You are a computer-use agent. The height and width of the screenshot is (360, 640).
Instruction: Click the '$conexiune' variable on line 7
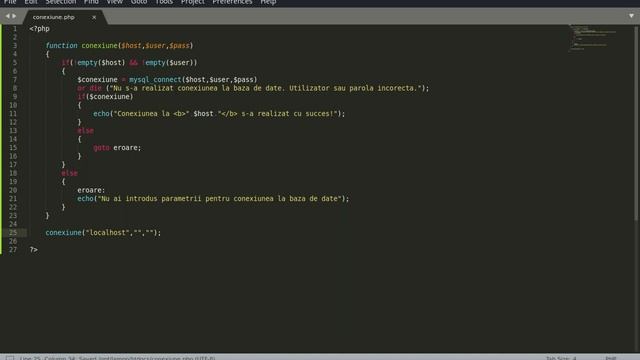(97, 80)
